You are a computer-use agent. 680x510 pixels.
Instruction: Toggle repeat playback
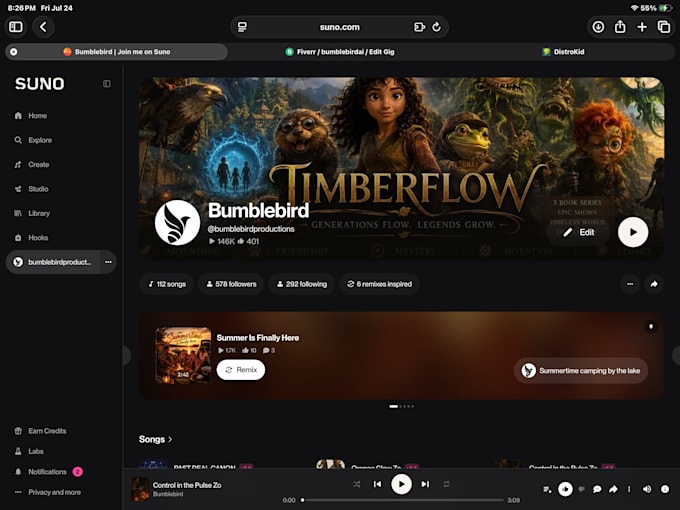[x=446, y=484]
